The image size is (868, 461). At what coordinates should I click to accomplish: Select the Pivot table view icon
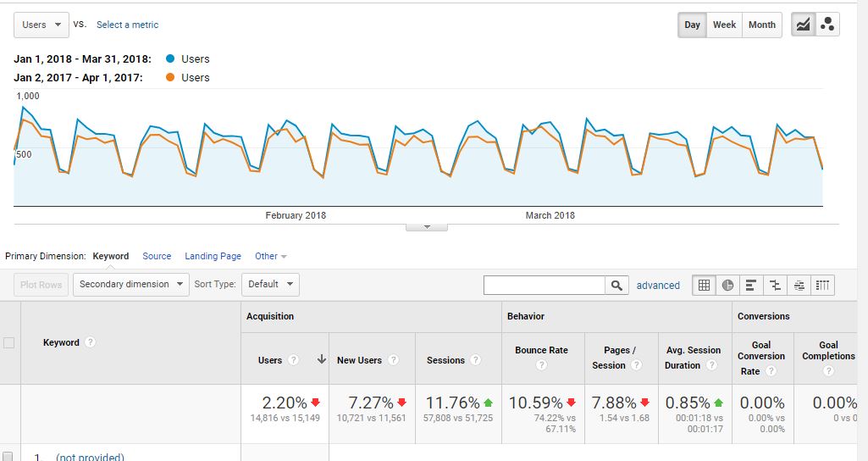pos(822,286)
